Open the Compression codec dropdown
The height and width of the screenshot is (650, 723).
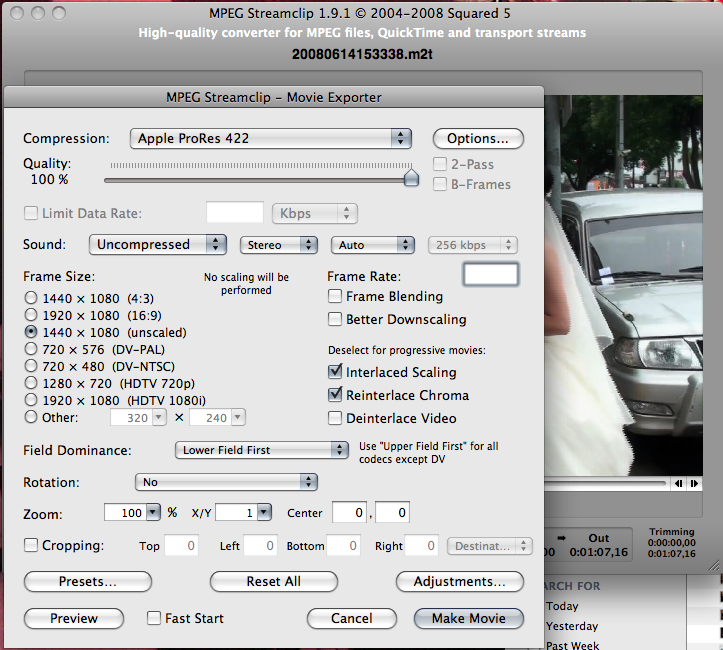pos(271,138)
